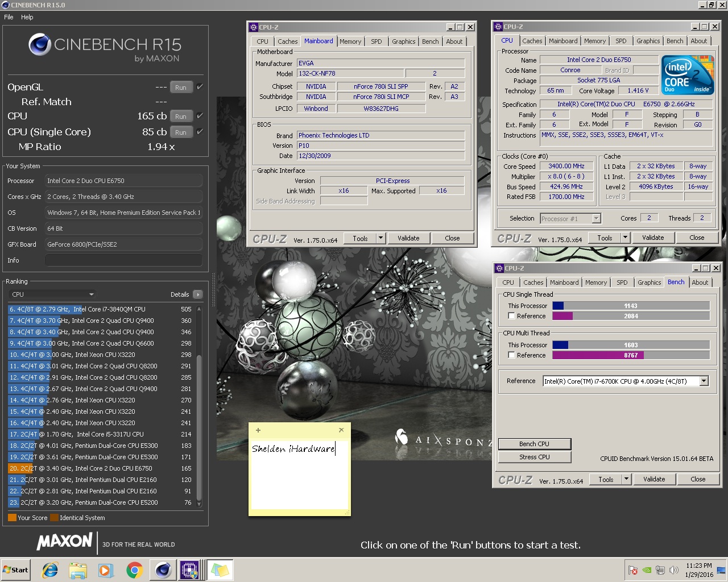This screenshot has height=582, width=728.
Task: Click the Cinebench R15 sphere logo
Action: tap(40, 44)
